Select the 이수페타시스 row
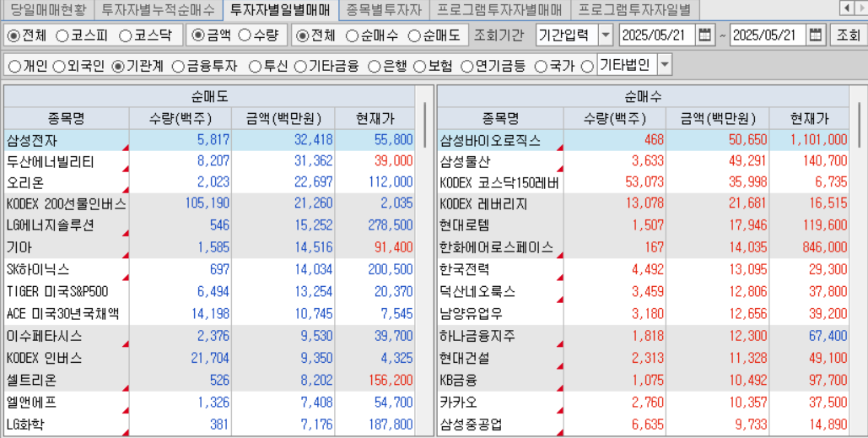This screenshot has width=868, height=438. click(209, 336)
